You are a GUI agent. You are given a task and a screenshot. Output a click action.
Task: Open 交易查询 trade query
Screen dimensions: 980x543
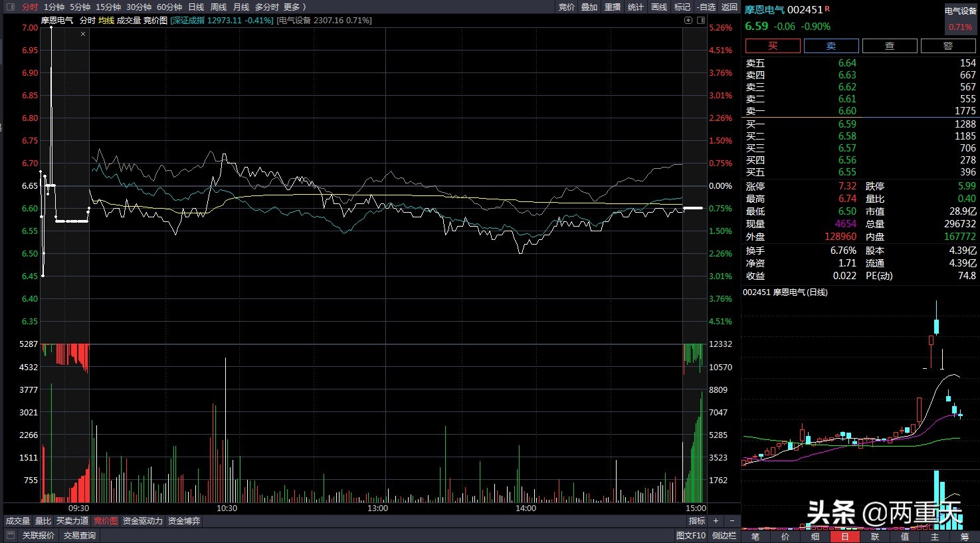click(80, 536)
